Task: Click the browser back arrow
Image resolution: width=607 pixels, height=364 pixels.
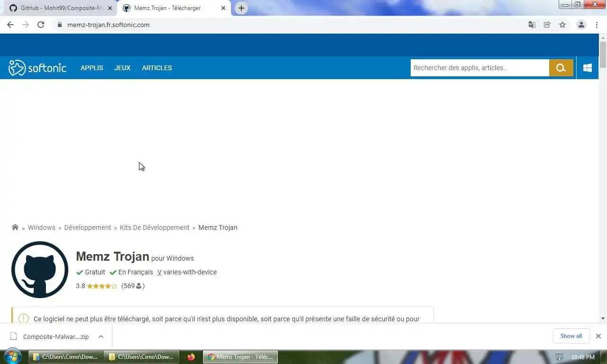Action: point(10,25)
